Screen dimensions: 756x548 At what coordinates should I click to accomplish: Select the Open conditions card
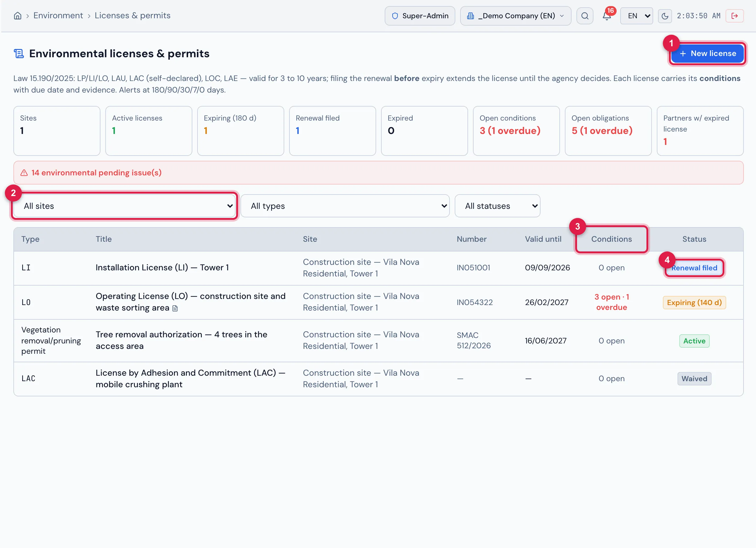[x=516, y=131]
